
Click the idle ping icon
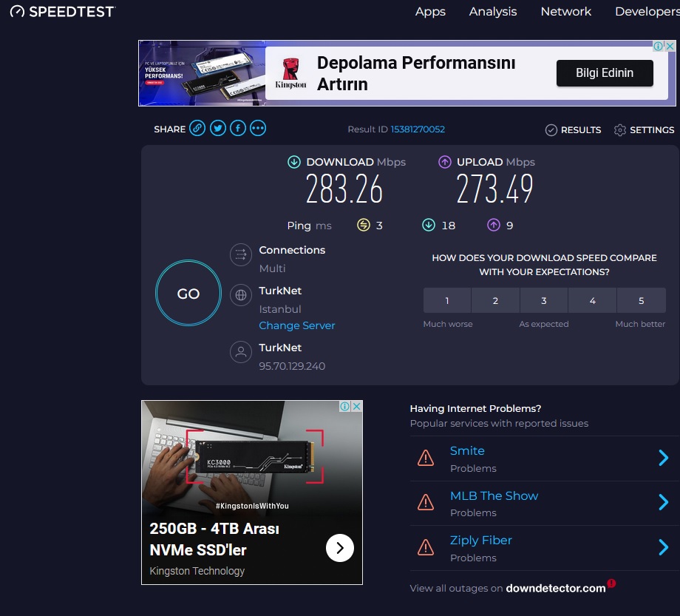tap(364, 225)
